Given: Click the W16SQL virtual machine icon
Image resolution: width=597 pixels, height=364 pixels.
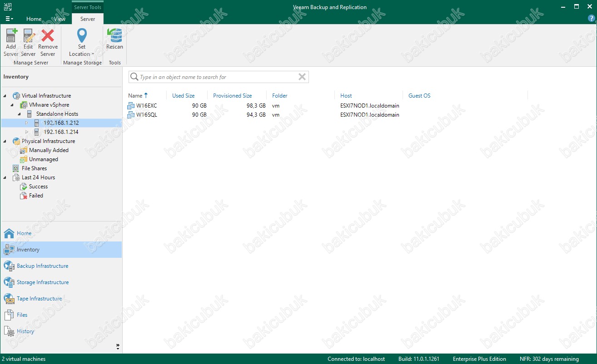Looking at the screenshot, I should click(x=131, y=115).
